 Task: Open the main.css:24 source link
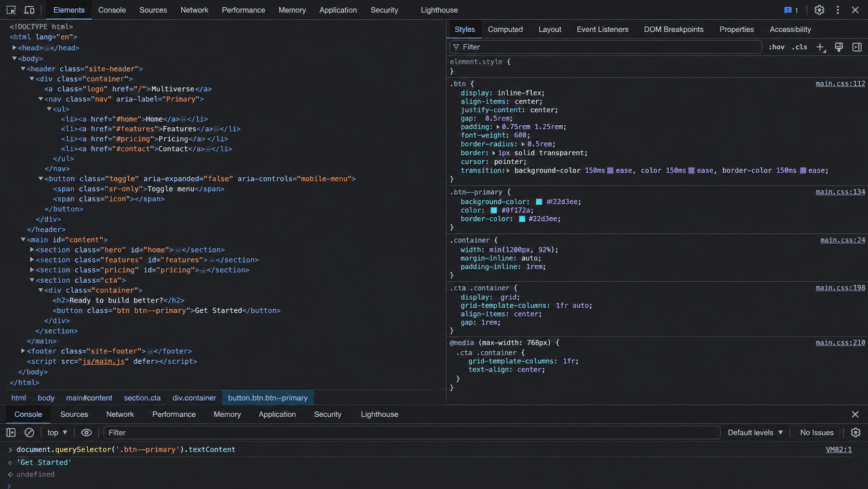(x=843, y=240)
